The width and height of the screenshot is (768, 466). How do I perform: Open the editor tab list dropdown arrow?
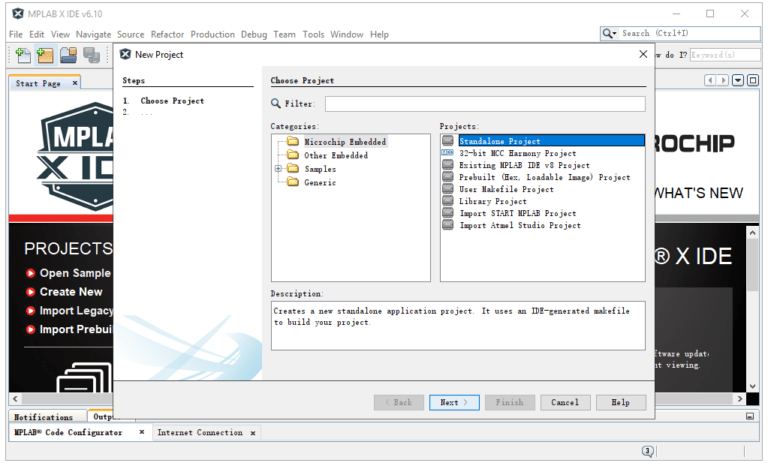point(738,80)
